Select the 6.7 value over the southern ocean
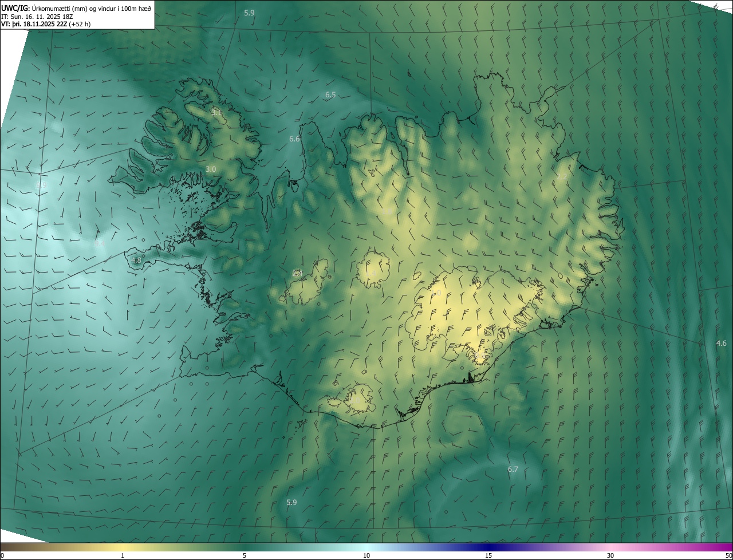 (513, 469)
